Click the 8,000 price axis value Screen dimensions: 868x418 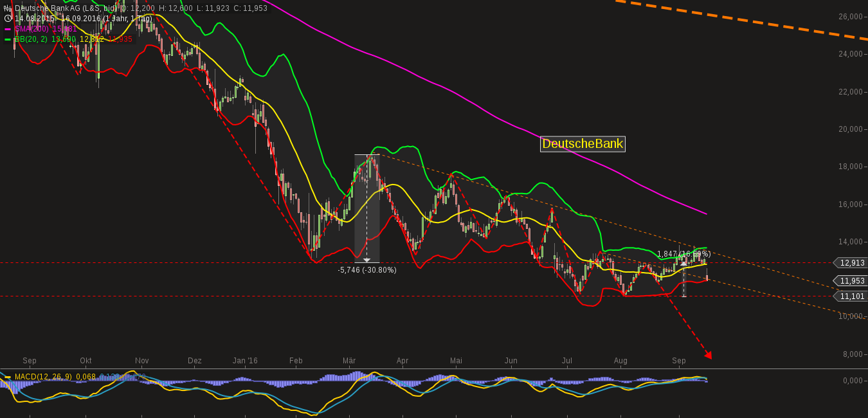coord(853,354)
